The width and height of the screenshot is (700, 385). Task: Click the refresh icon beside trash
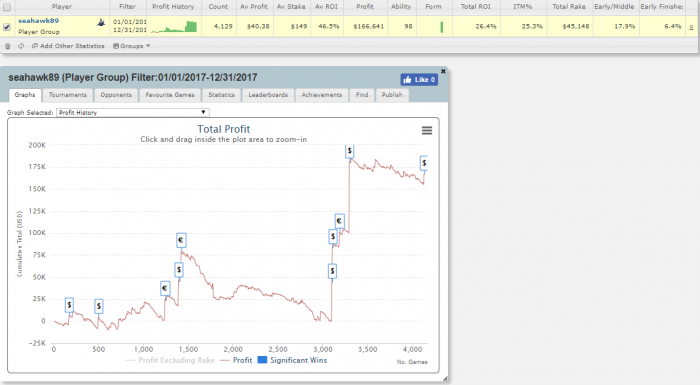pyautogui.click(x=21, y=46)
